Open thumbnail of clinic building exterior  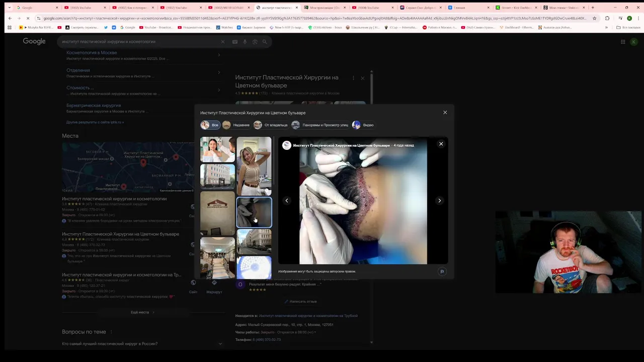[217, 176]
